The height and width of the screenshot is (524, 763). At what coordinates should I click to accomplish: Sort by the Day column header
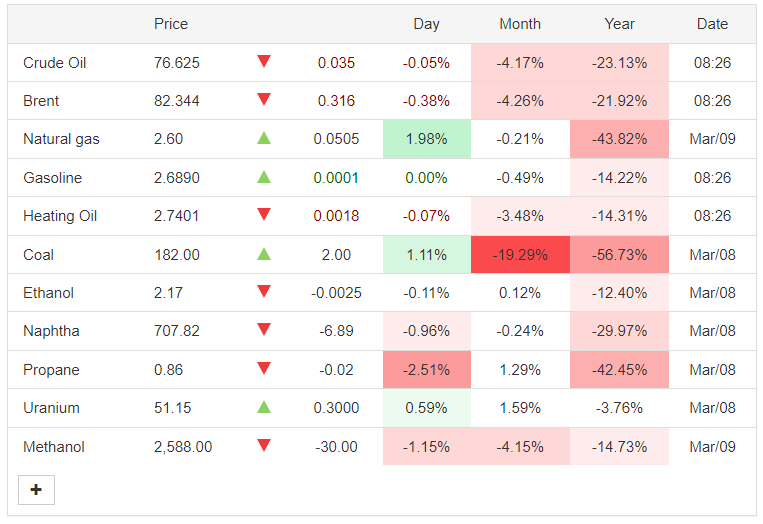coord(426,24)
